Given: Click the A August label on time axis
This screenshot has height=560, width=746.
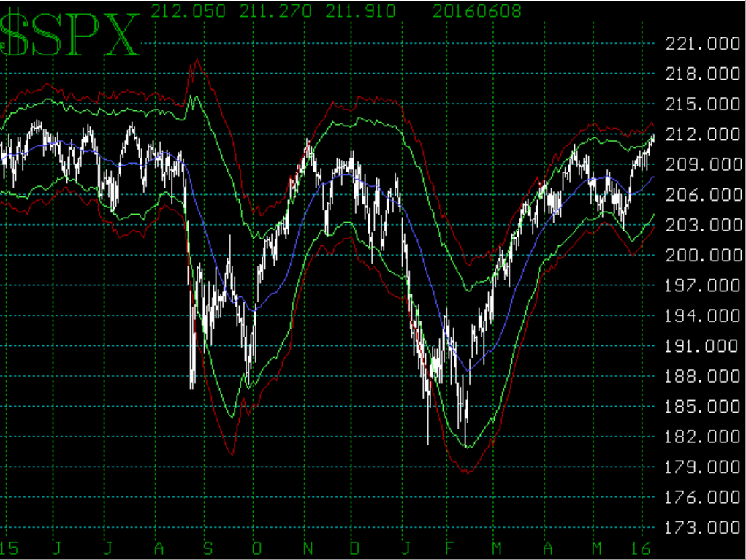Looking at the screenshot, I should click(x=159, y=548).
